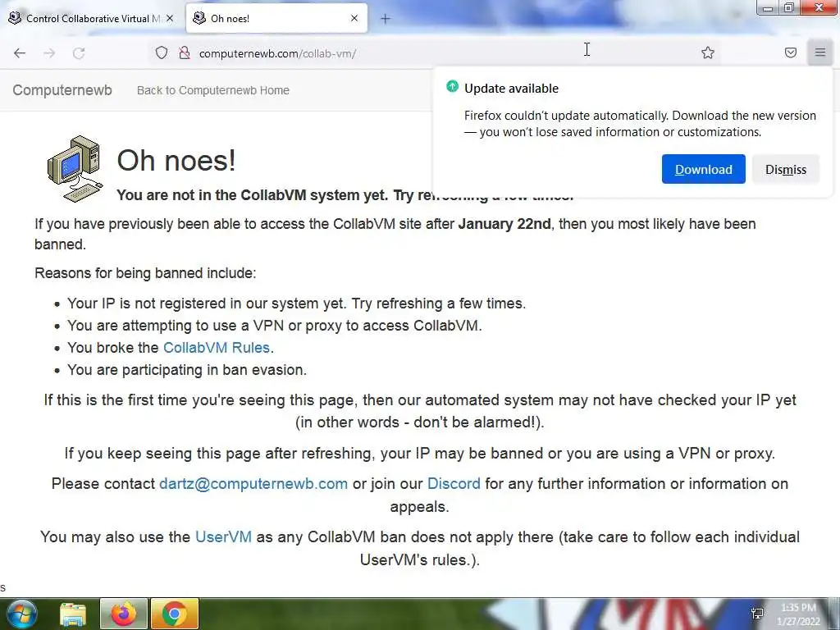Open the Discord link

coord(454,484)
